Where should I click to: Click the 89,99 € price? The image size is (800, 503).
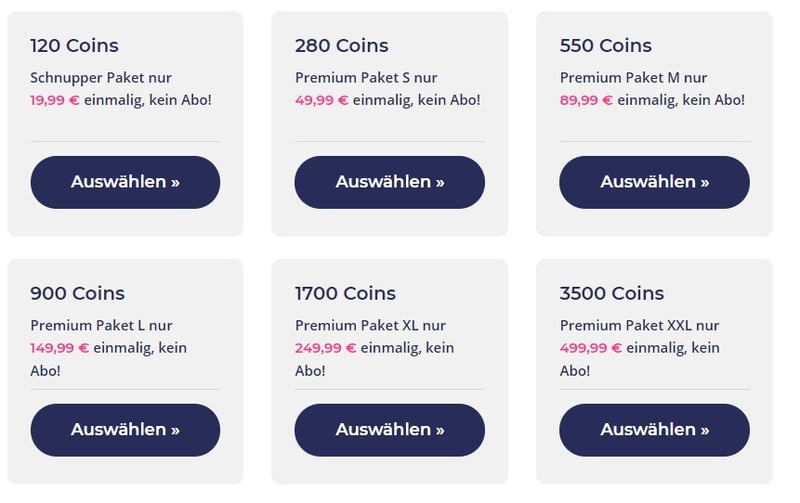(586, 100)
